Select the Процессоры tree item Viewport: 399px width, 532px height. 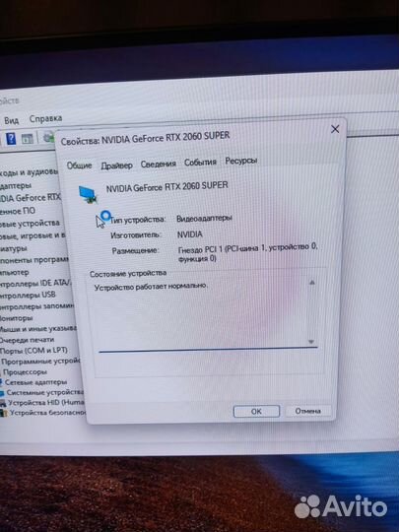click(25, 372)
